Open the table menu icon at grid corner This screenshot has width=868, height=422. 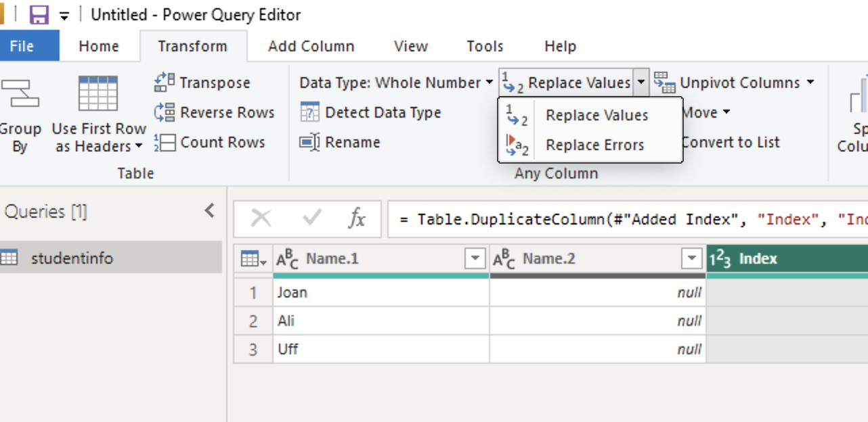pyautogui.click(x=253, y=258)
